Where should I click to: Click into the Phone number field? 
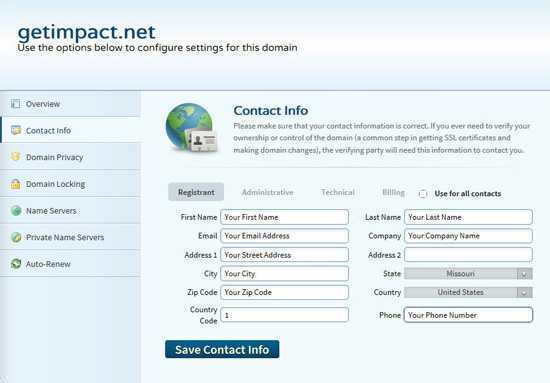tap(468, 315)
